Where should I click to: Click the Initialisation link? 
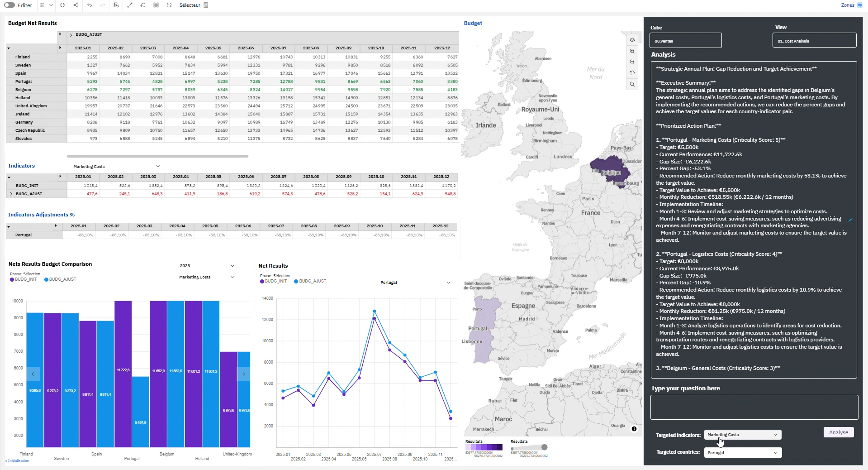[18, 460]
